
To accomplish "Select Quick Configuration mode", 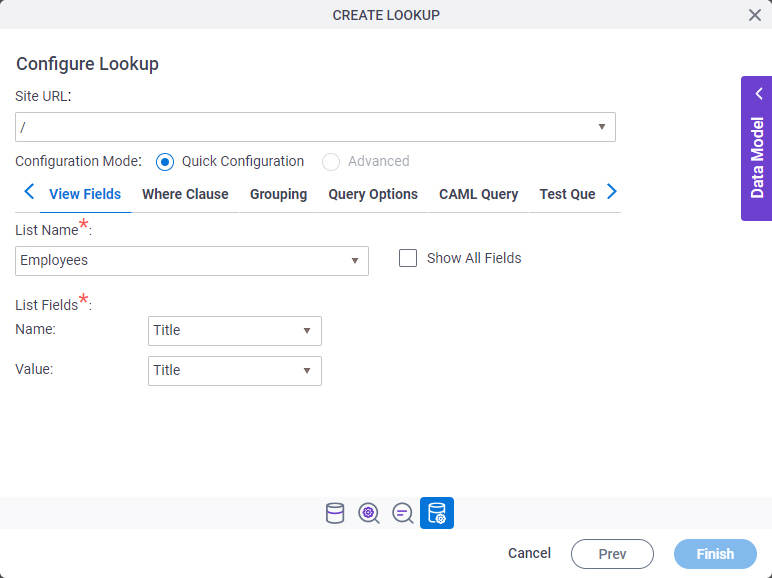I will [165, 161].
